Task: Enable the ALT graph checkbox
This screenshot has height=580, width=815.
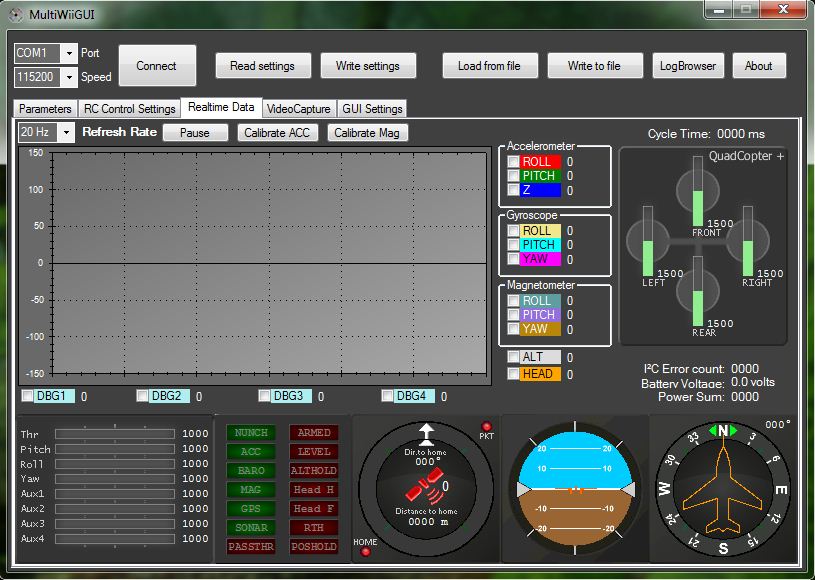Action: [x=513, y=357]
